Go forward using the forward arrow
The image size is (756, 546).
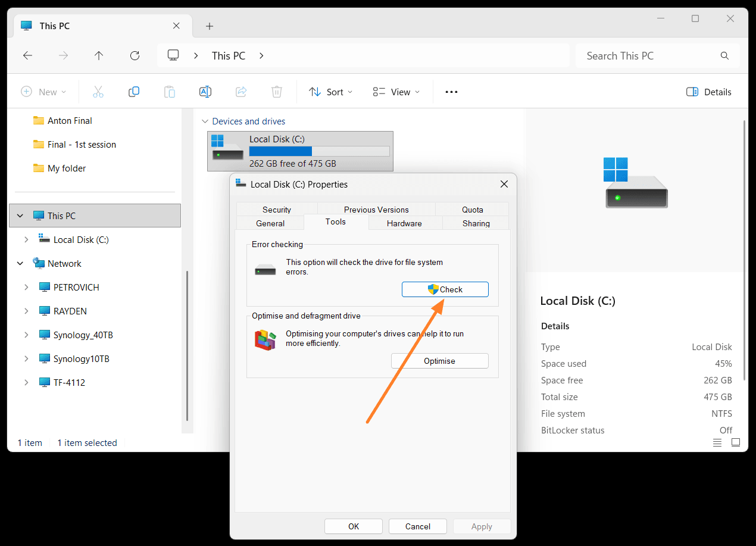pyautogui.click(x=63, y=55)
